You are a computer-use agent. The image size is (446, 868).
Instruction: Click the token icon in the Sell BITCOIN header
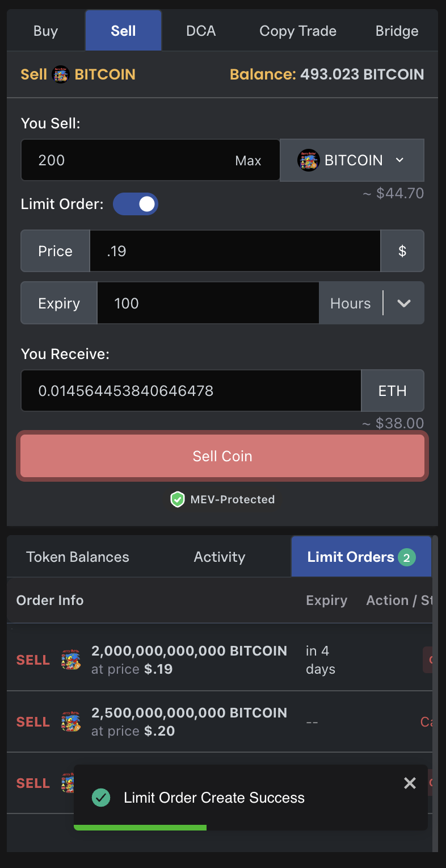pyautogui.click(x=61, y=74)
